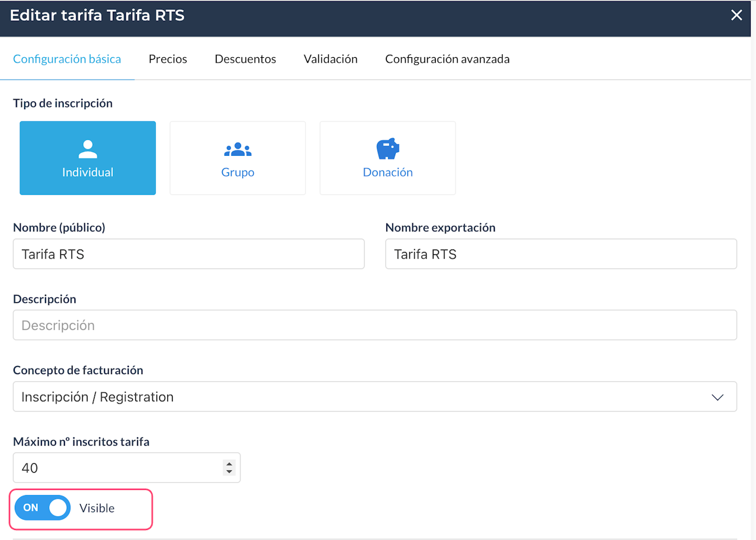The image size is (756, 540).
Task: Click the Máximo nº inscritos tarifa label
Action: (x=82, y=441)
